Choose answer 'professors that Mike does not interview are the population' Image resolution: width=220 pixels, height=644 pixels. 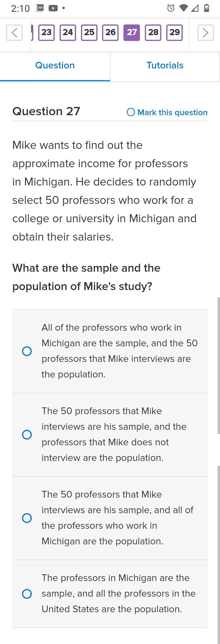click(110, 435)
